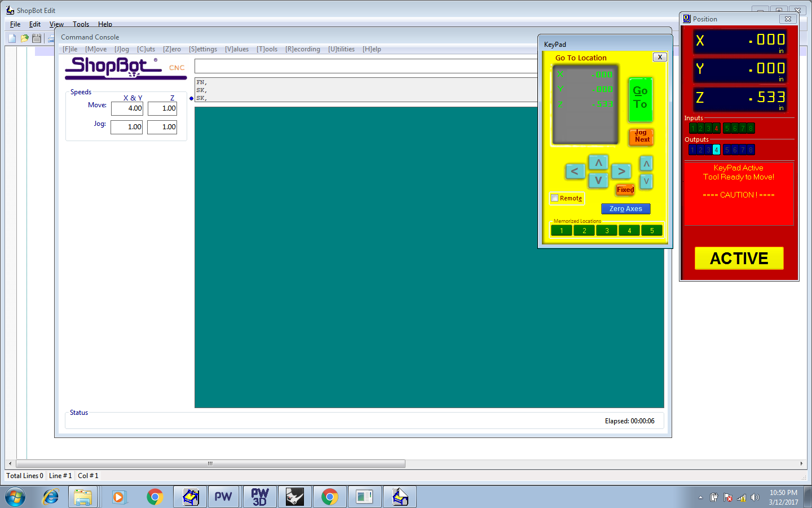Select memorized location 2
Screen dimensions: 812x508
[584, 230]
